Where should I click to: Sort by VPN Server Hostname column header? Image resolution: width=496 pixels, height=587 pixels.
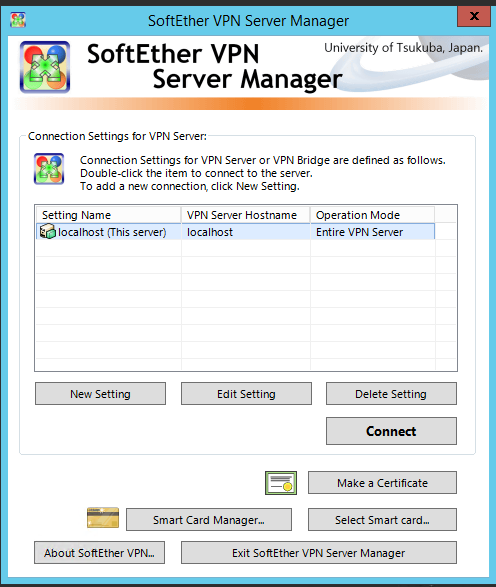[x=246, y=215]
